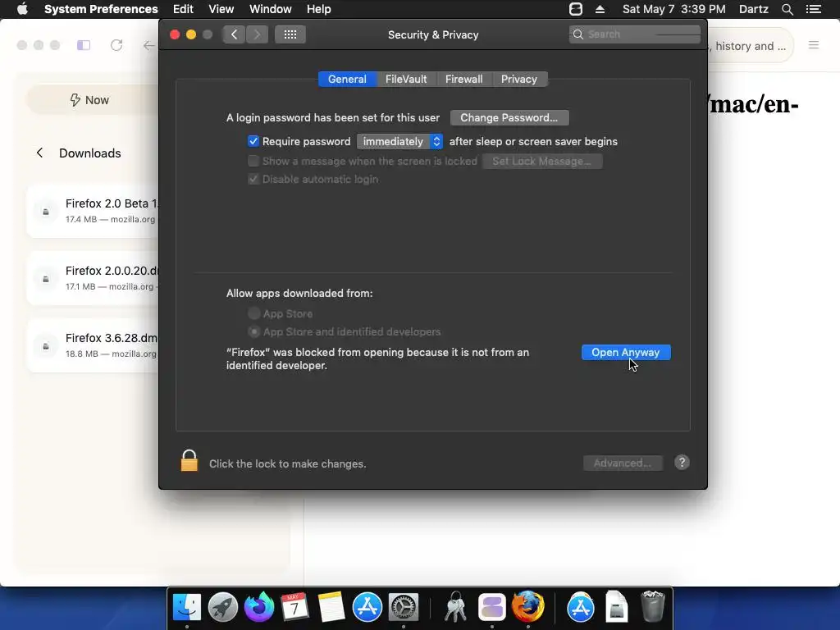Open Keychain Access keys icon in Dock
The image size is (840, 630).
point(455,607)
